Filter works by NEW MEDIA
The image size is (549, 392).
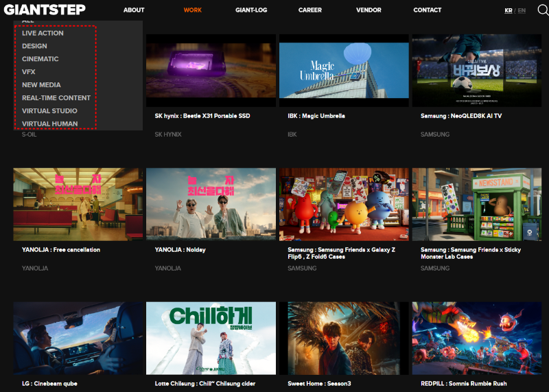pyautogui.click(x=41, y=84)
